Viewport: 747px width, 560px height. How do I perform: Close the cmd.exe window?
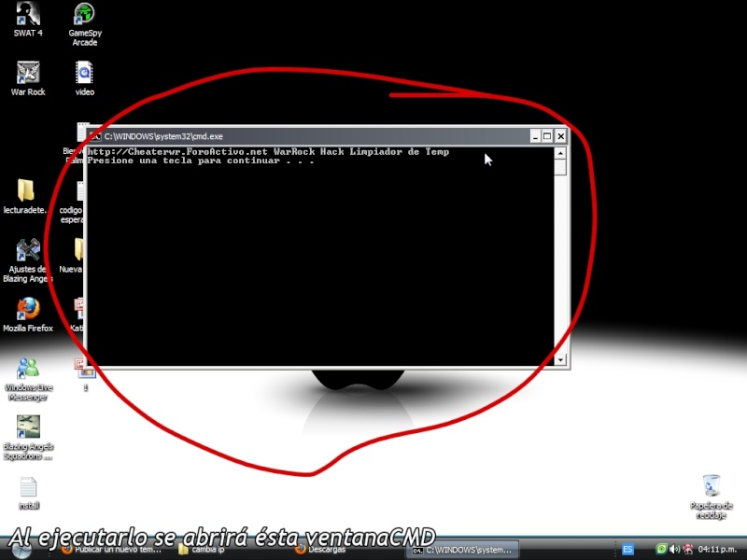561,136
